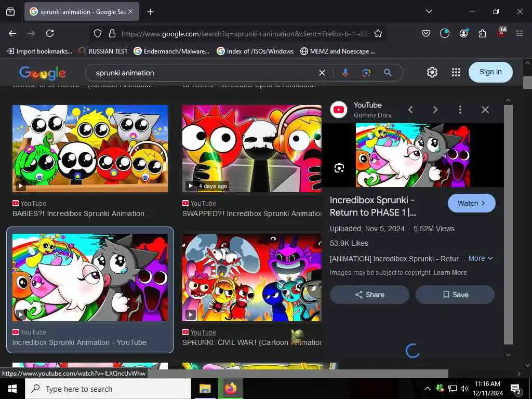The height and width of the screenshot is (399, 532).
Task: Click Firefox icon in taskbar
Action: tap(230, 389)
